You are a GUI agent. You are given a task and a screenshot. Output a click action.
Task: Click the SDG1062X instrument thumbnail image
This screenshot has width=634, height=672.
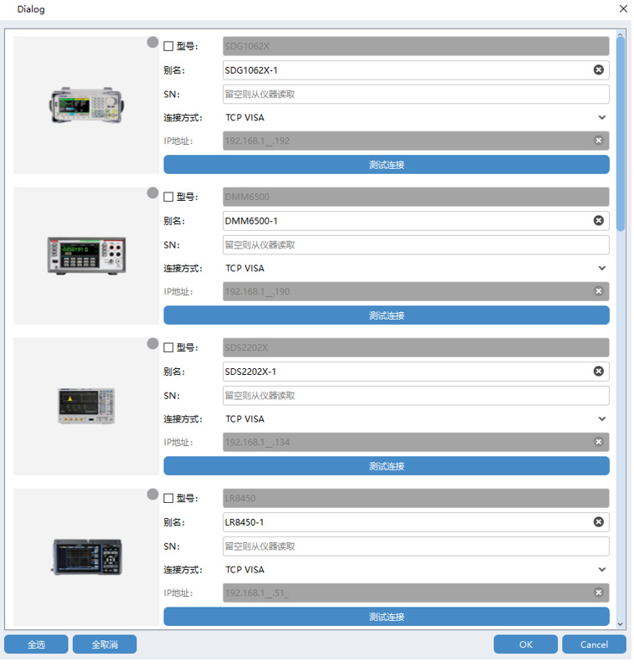point(85,105)
